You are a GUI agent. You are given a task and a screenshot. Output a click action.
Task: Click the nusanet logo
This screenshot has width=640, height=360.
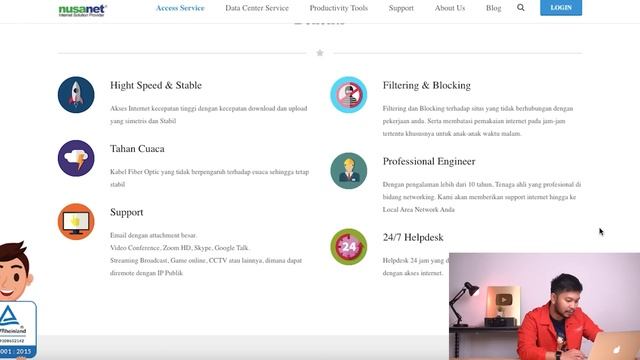82,10
